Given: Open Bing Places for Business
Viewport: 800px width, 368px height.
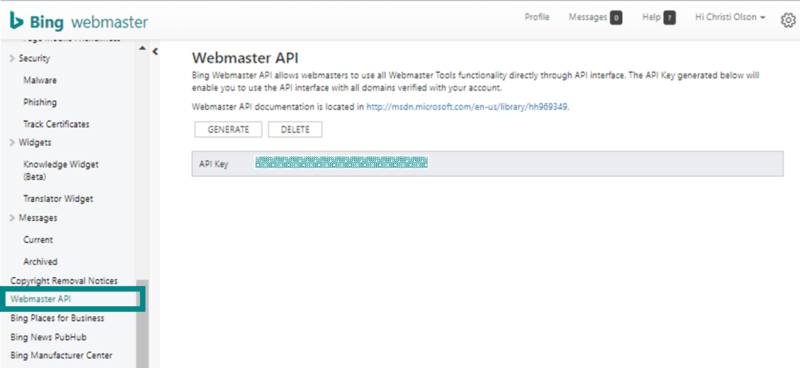Looking at the screenshot, I should [57, 318].
